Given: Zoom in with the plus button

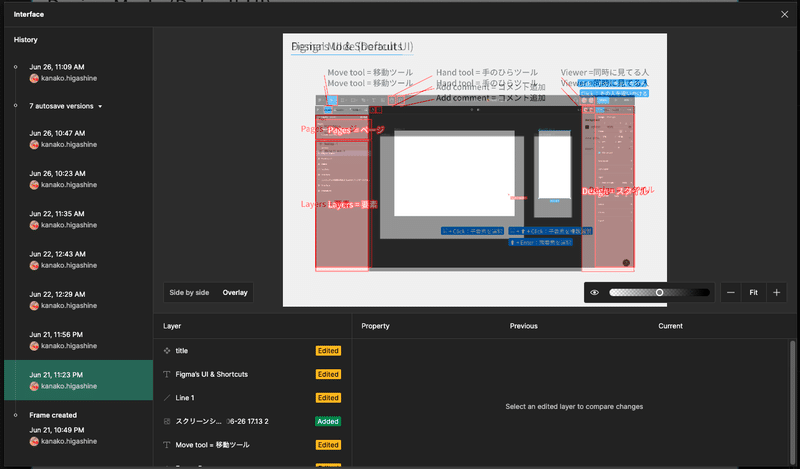Looking at the screenshot, I should [x=777, y=292].
